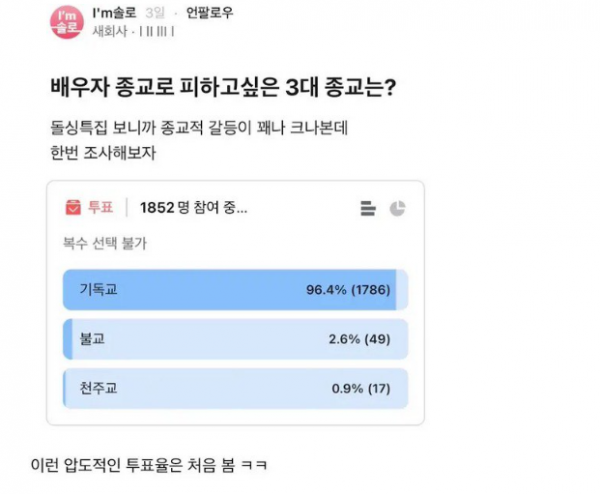The width and height of the screenshot is (600, 494).
Task: Click the 3일 post timestamp
Action: 155,13
